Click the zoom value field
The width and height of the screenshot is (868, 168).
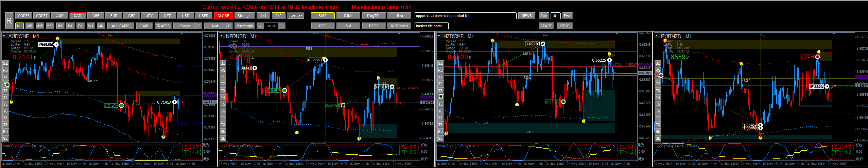(271, 26)
